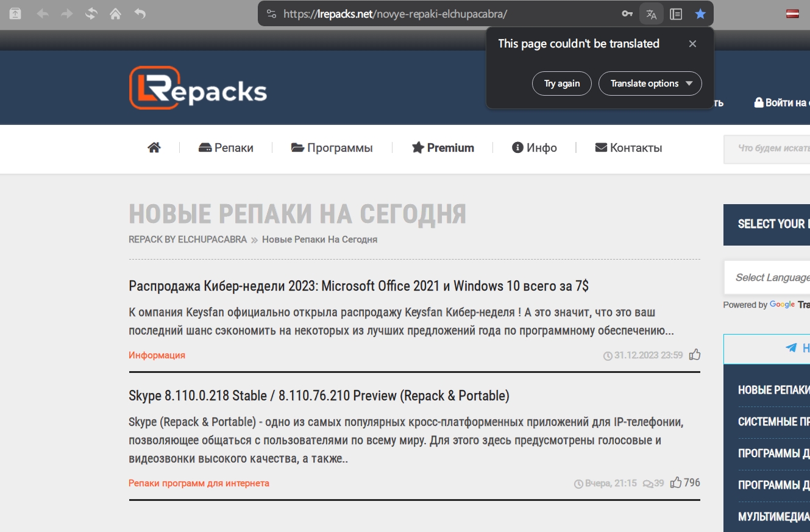Click the undo arrow icon in toolbar
Image resolution: width=810 pixels, height=532 pixels.
point(140,13)
